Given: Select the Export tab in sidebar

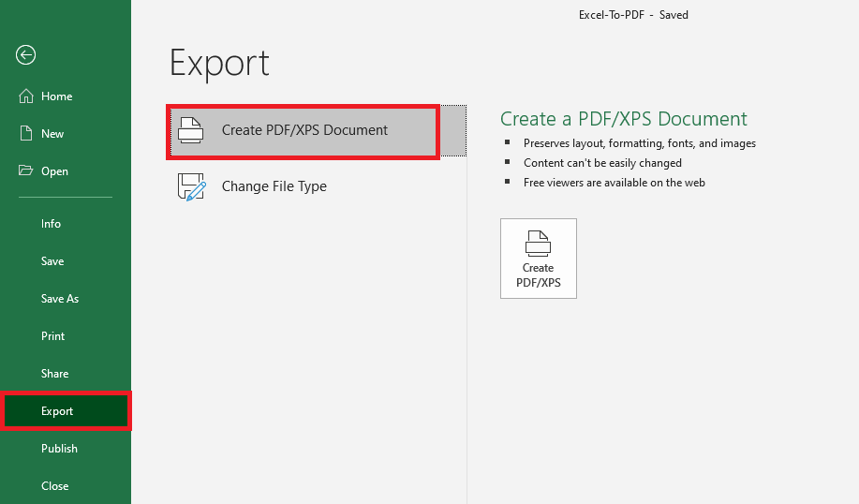Looking at the screenshot, I should tap(66, 411).
